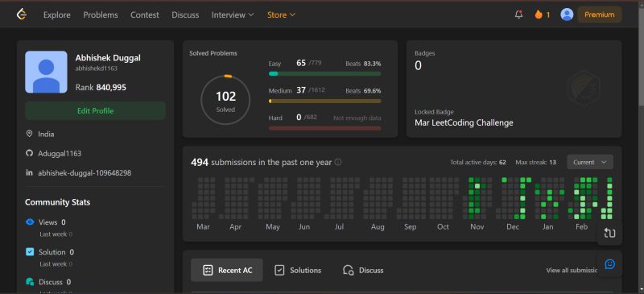This screenshot has width=644, height=294.
Task: Open the user avatar menu icon
Action: (x=567, y=14)
